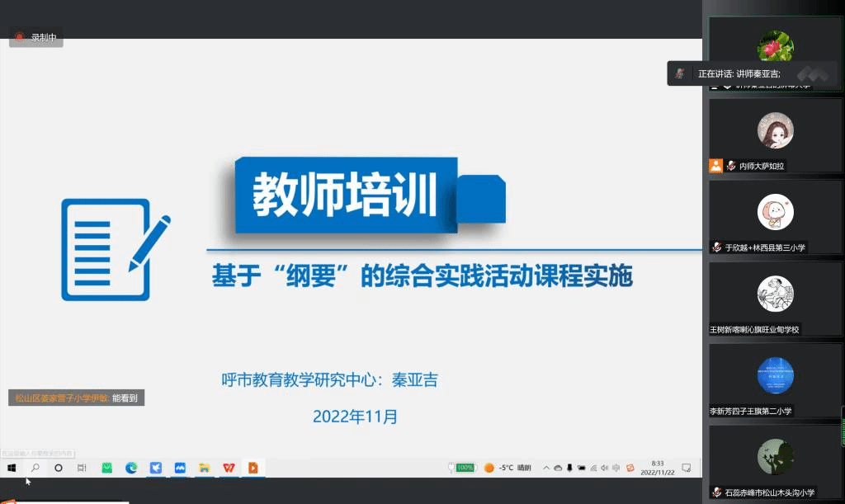
Task: Open the clock showing 8:33
Action: click(658, 468)
